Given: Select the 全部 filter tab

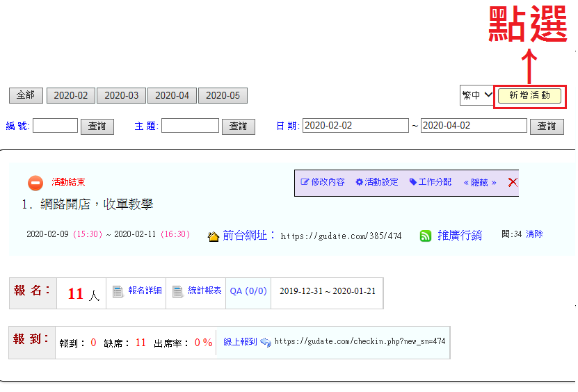Looking at the screenshot, I should [26, 96].
